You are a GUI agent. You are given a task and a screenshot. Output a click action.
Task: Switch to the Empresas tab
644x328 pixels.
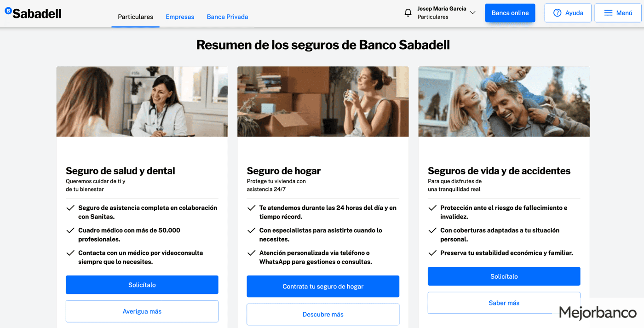point(180,17)
